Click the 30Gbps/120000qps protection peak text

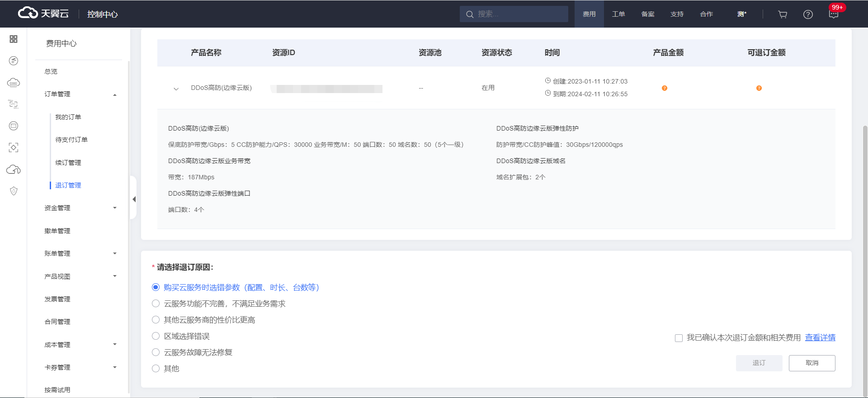coord(594,145)
